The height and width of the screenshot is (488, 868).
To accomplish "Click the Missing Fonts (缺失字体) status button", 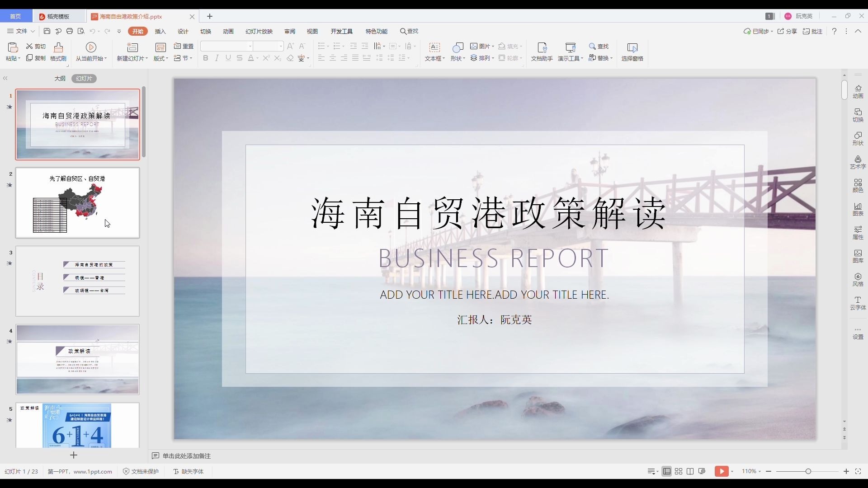I will [189, 471].
